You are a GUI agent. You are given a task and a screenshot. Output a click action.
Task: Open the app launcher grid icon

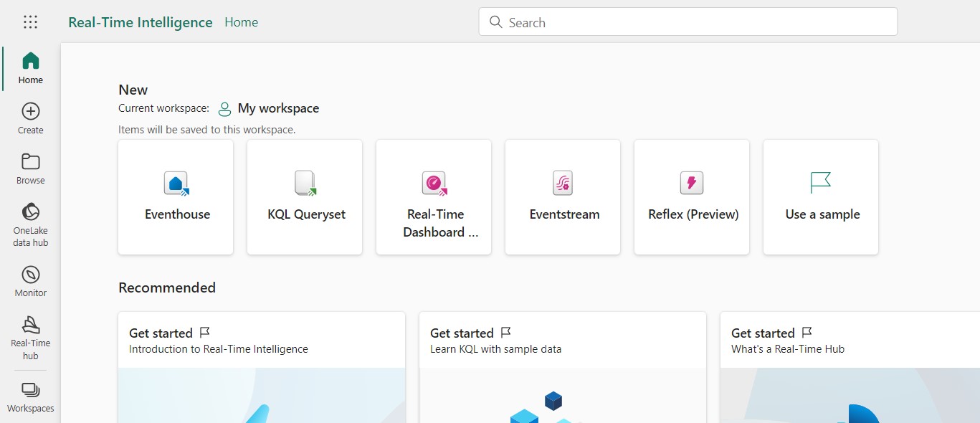(30, 22)
